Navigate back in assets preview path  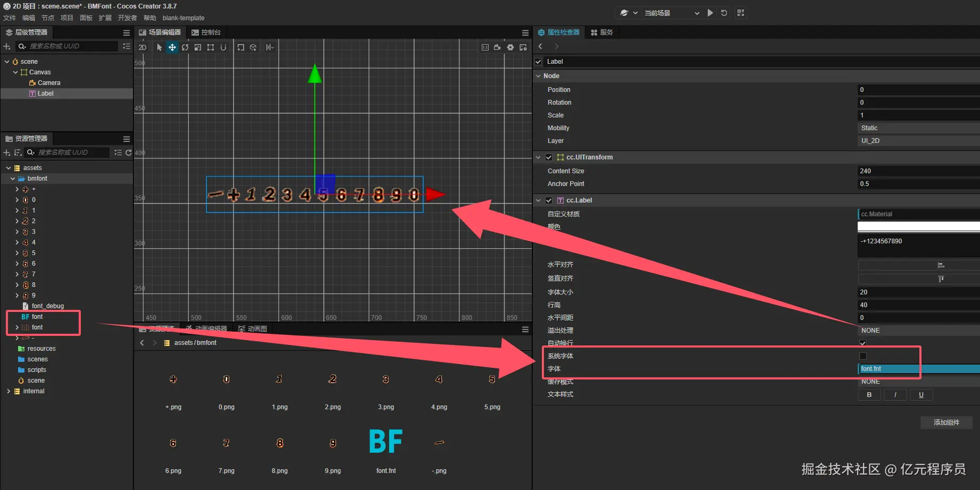click(x=142, y=343)
